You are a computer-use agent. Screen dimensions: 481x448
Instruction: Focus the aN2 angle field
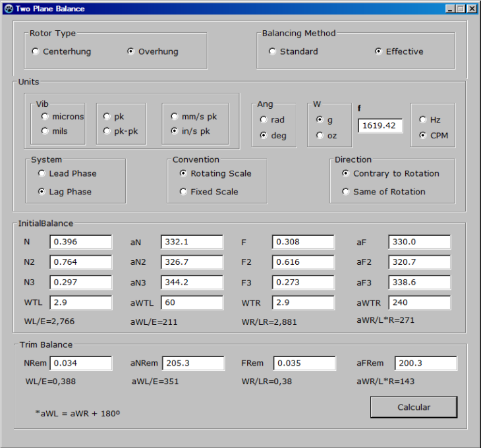click(192, 262)
